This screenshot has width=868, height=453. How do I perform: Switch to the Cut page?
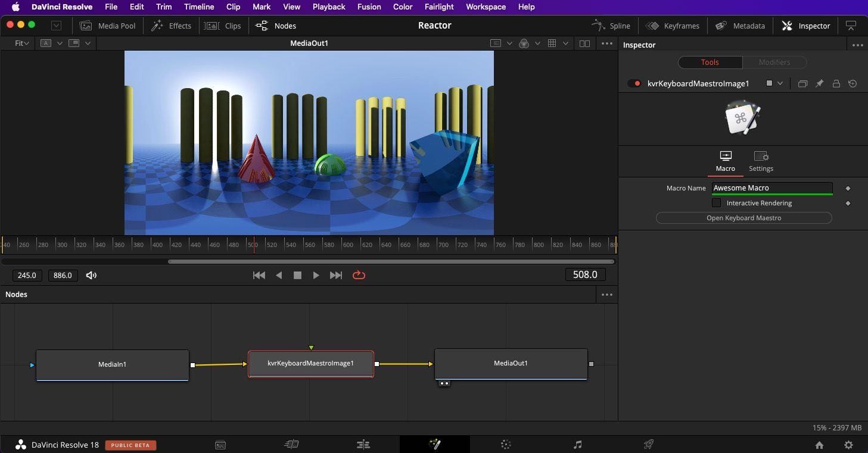click(291, 445)
